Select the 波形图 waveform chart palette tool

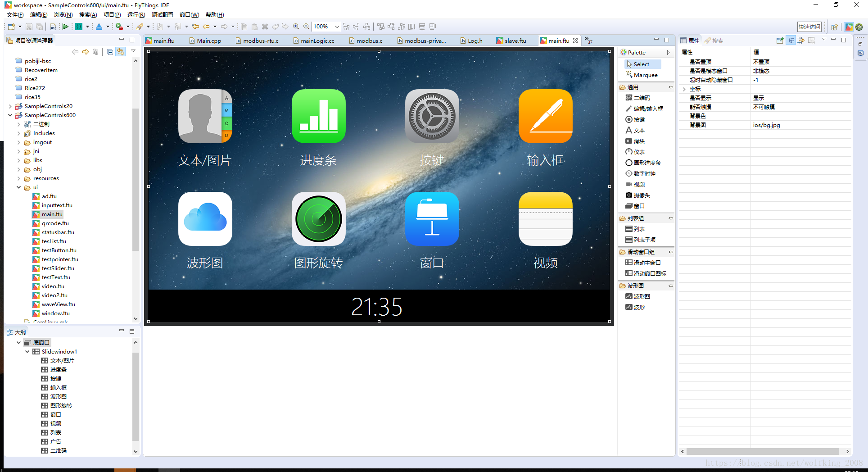click(x=638, y=296)
